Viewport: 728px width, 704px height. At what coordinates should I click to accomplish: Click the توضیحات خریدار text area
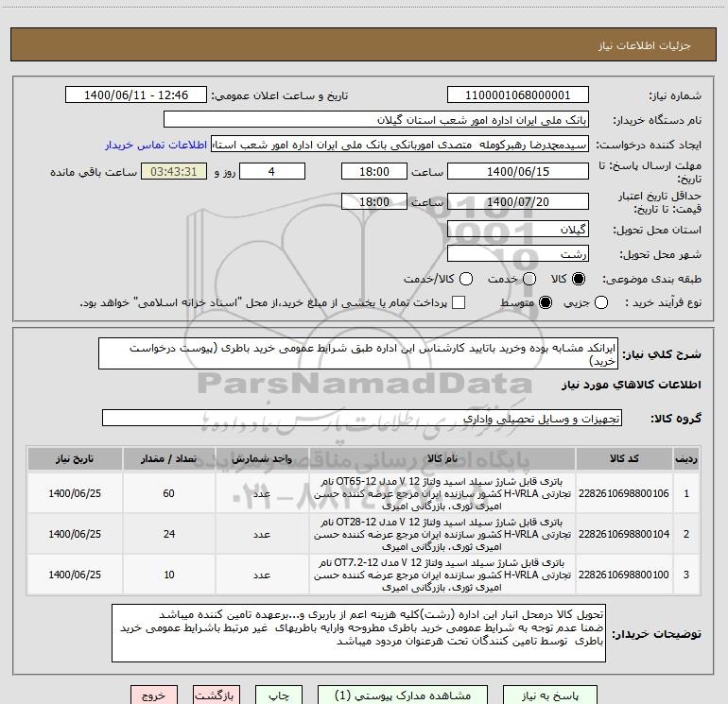(x=358, y=633)
